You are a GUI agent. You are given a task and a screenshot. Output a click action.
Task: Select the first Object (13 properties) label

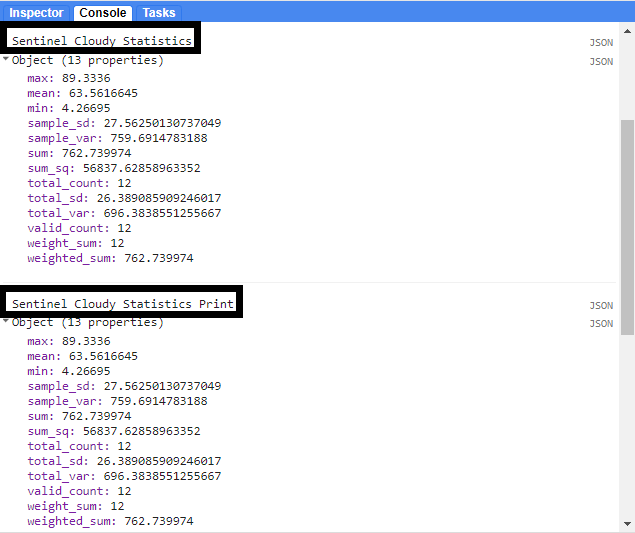tap(87, 60)
